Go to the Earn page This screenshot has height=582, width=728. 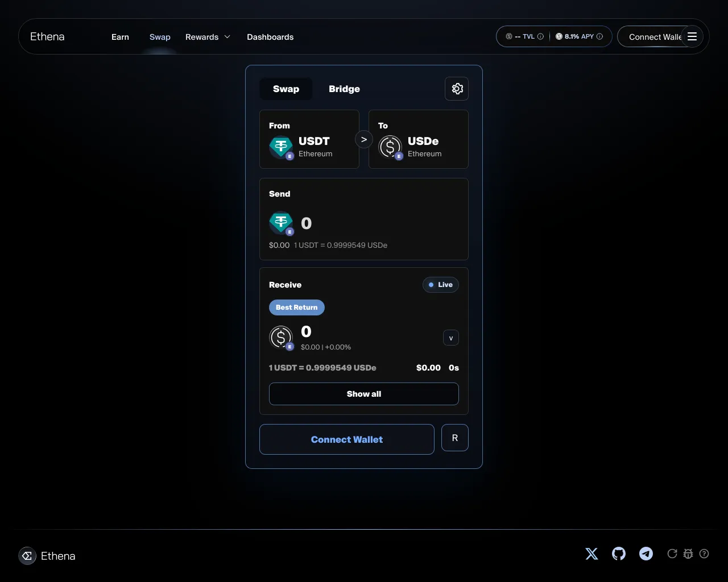click(120, 37)
